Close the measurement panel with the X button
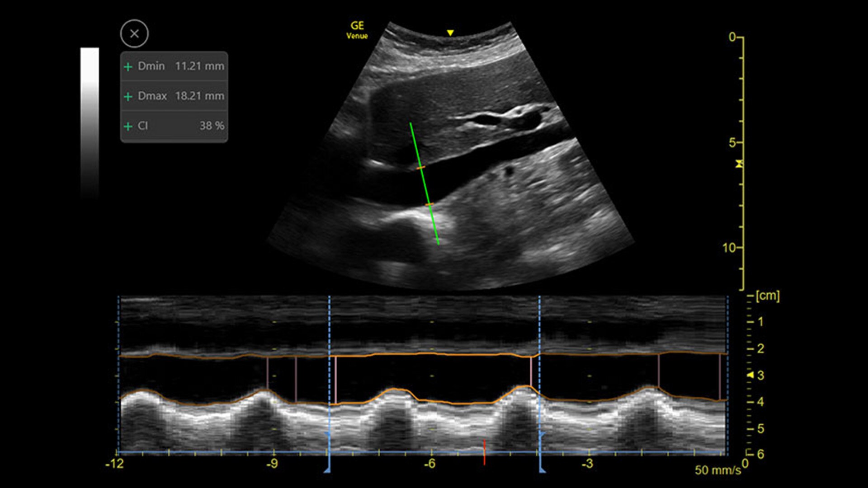The image size is (868, 488). [134, 34]
